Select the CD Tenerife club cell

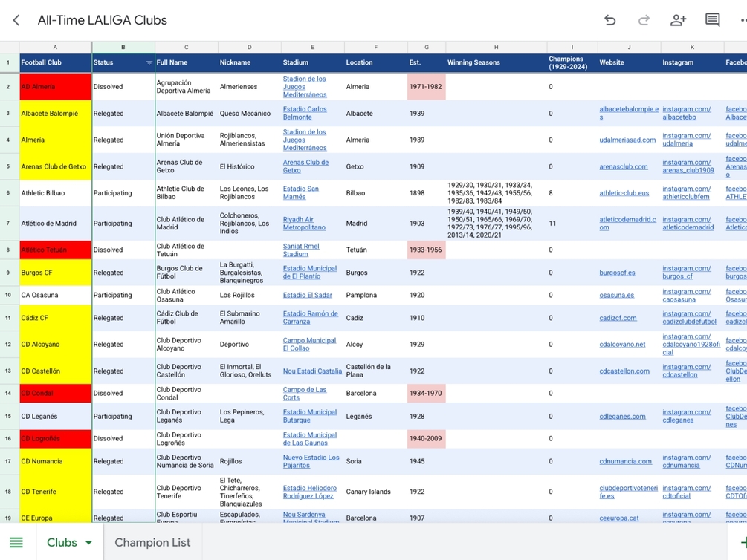click(x=55, y=492)
